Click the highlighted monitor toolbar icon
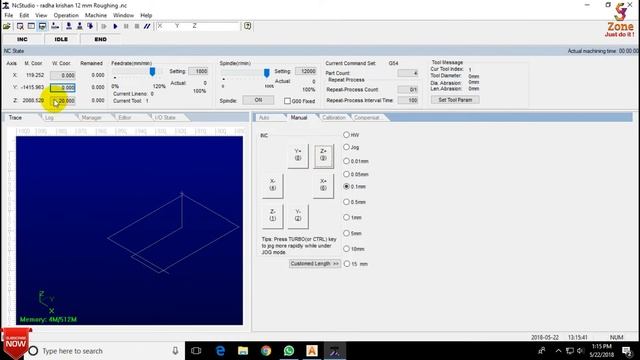The width and height of the screenshot is (640, 360). (x=42, y=26)
